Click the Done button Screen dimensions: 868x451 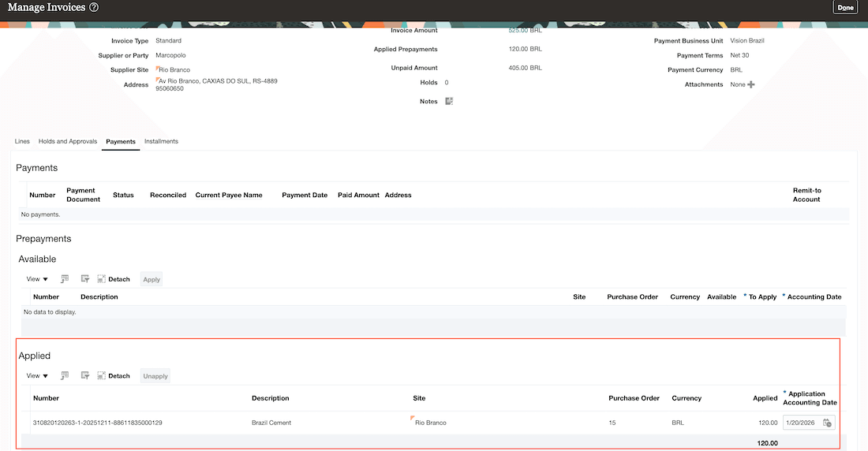845,7
